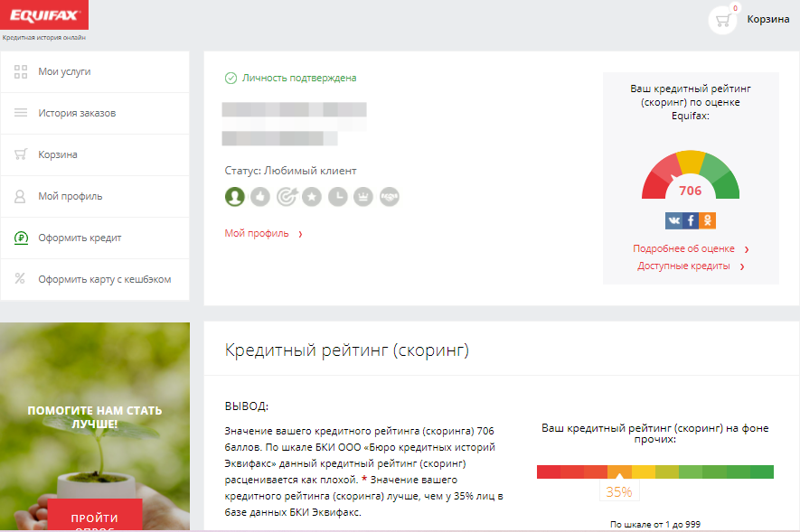
Task: Open 'Мои услуги' in sidebar
Action: 64,71
